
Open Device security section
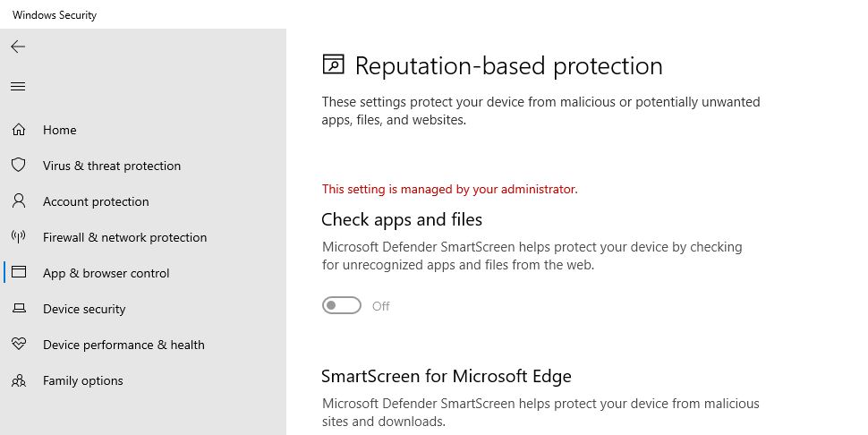(84, 309)
